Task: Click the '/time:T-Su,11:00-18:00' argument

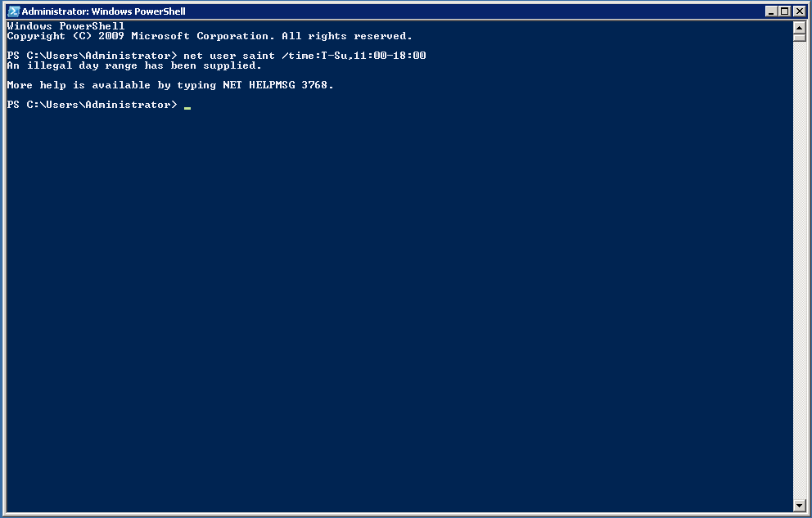Action: 354,56
